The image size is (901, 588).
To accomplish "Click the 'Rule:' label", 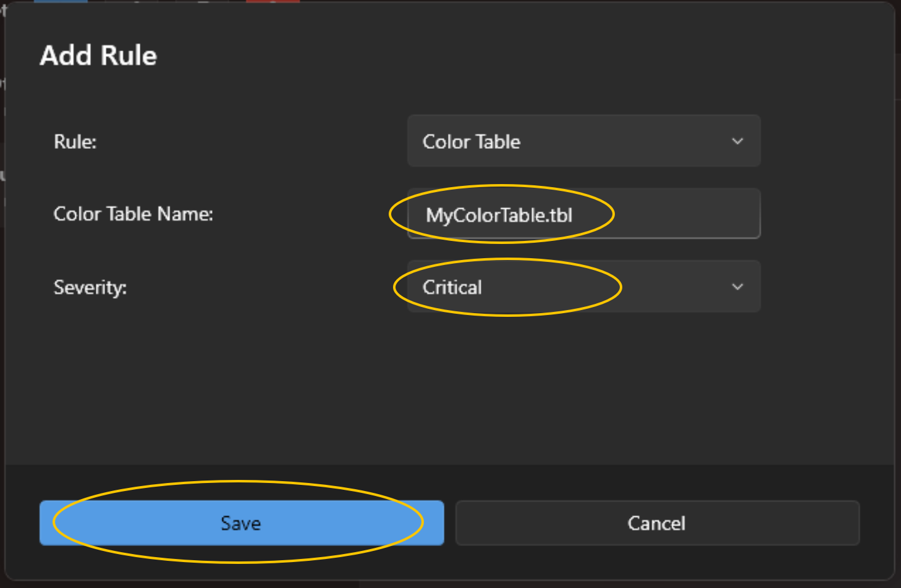I will tap(75, 142).
